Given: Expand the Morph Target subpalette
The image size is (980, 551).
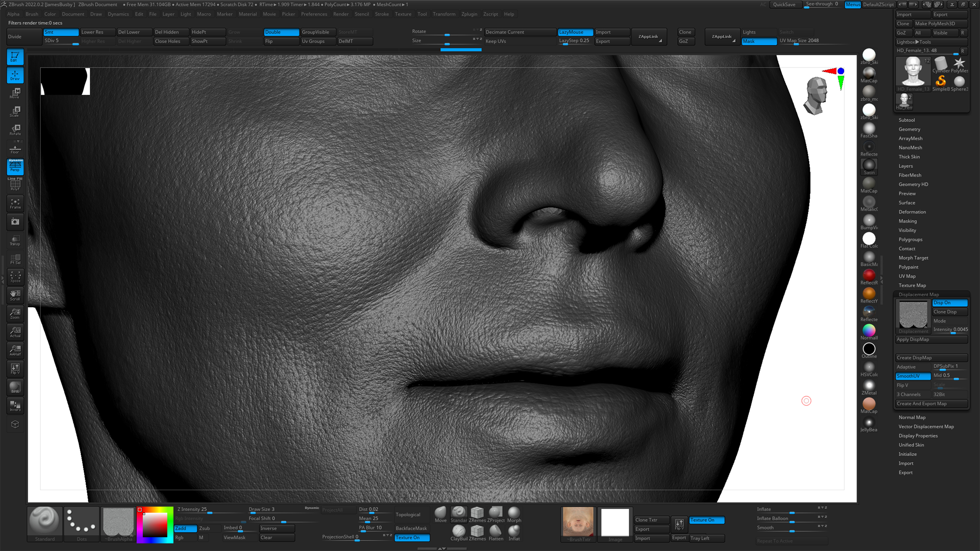Looking at the screenshot, I should tap(913, 257).
